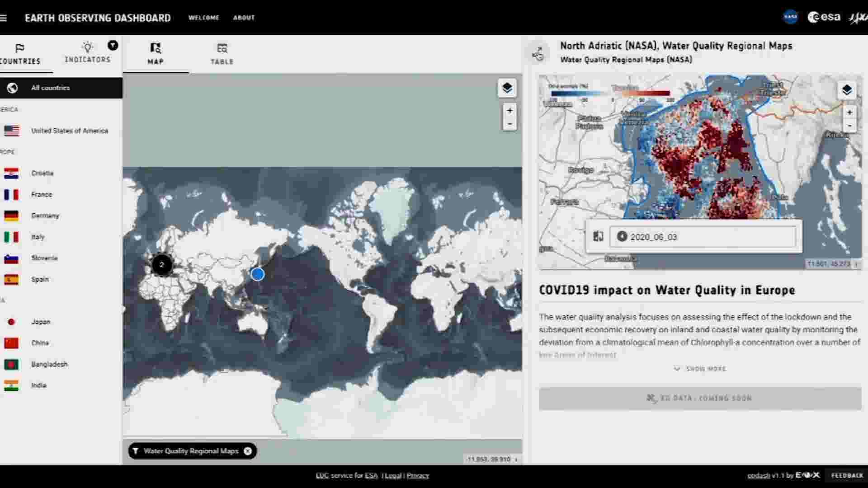Viewport: 868px width, 488px height.
Task: Open the hamburger menu icon
Action: click(4, 18)
